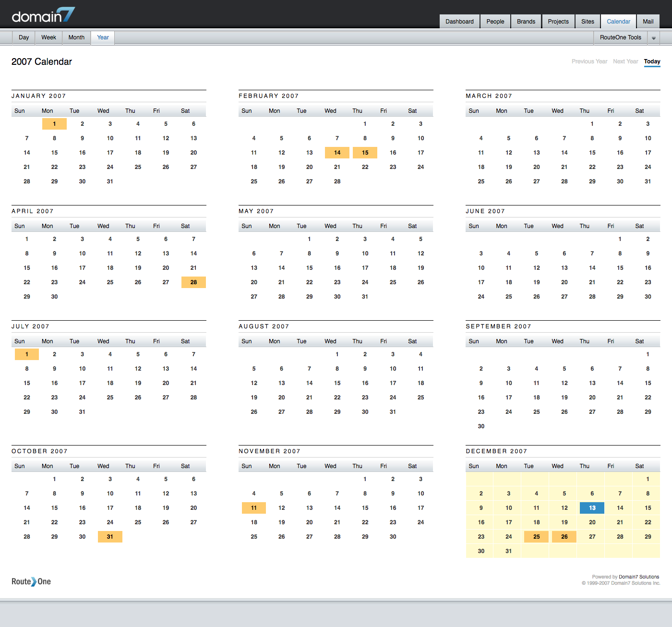Show the Day view
The width and height of the screenshot is (672, 627).
[x=24, y=37]
